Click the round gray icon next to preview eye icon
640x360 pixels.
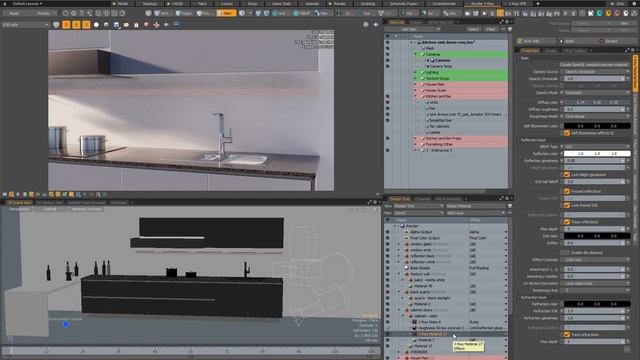coord(366,24)
